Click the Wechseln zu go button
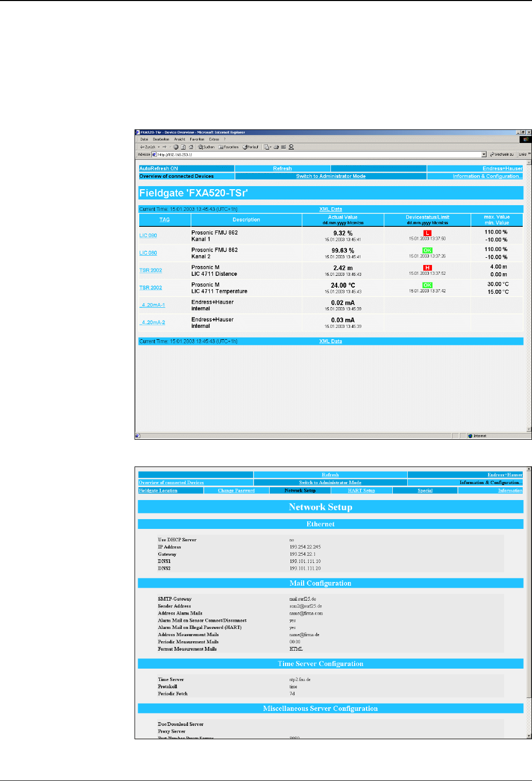 (502, 154)
